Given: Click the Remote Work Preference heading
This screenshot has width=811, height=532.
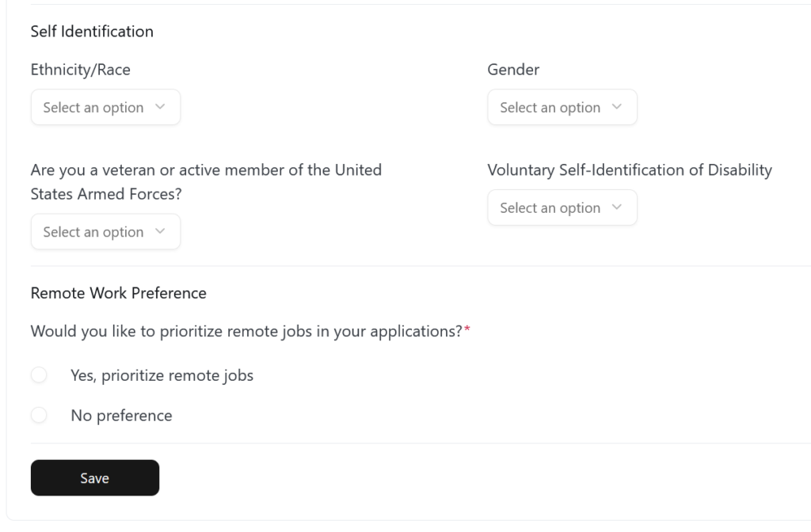Looking at the screenshot, I should click(x=118, y=293).
